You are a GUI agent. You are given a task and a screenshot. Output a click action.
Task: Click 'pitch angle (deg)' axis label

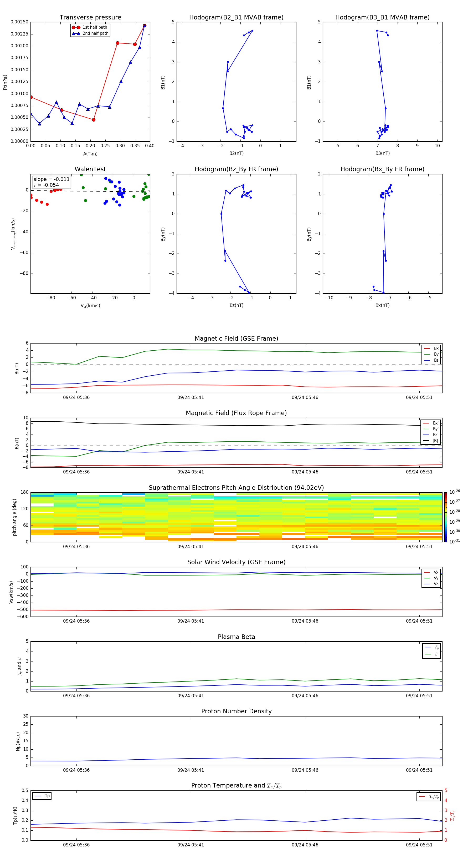pos(14,517)
